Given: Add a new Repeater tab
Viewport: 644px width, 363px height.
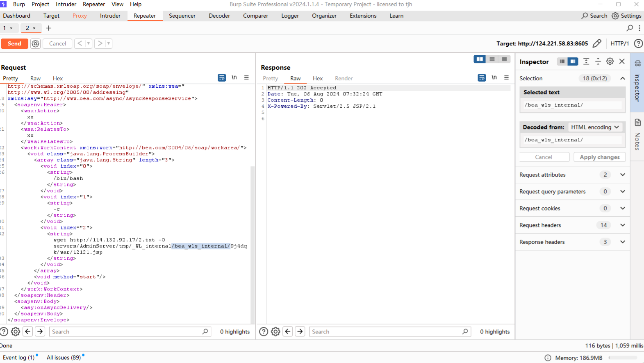Looking at the screenshot, I should tap(48, 28).
